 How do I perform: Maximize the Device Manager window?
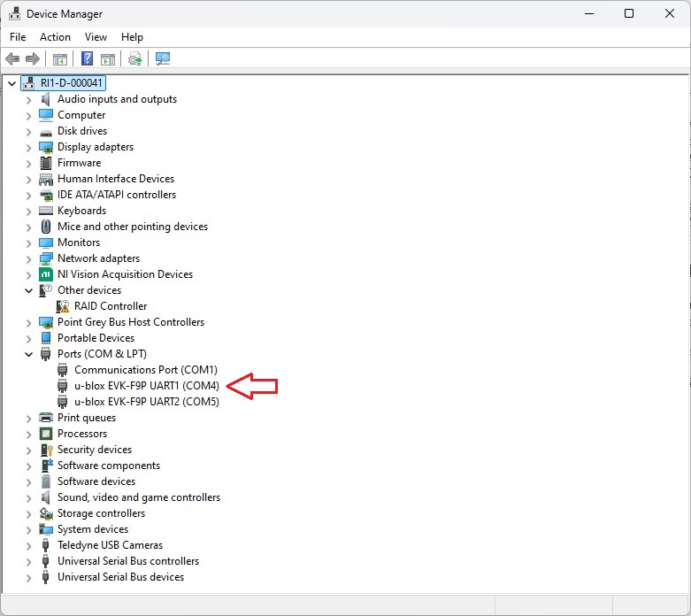point(629,13)
